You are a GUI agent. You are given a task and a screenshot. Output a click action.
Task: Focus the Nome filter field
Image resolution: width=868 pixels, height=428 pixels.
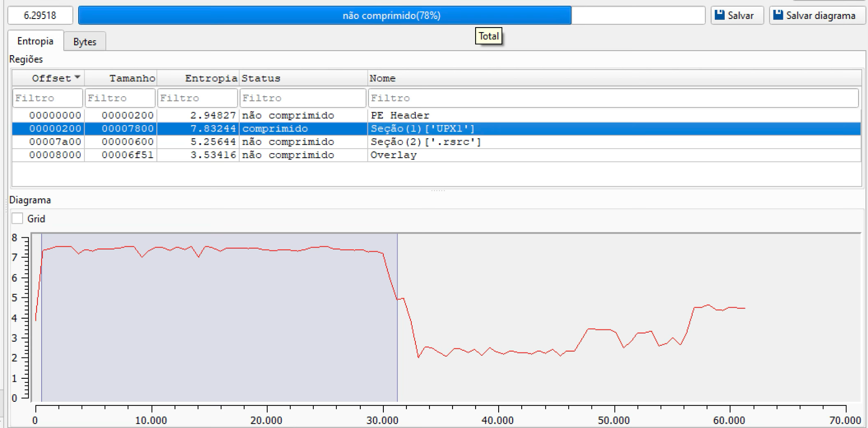(x=613, y=98)
